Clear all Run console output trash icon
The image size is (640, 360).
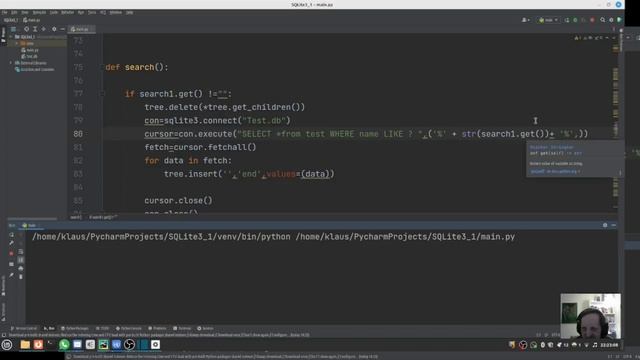pos(21,277)
